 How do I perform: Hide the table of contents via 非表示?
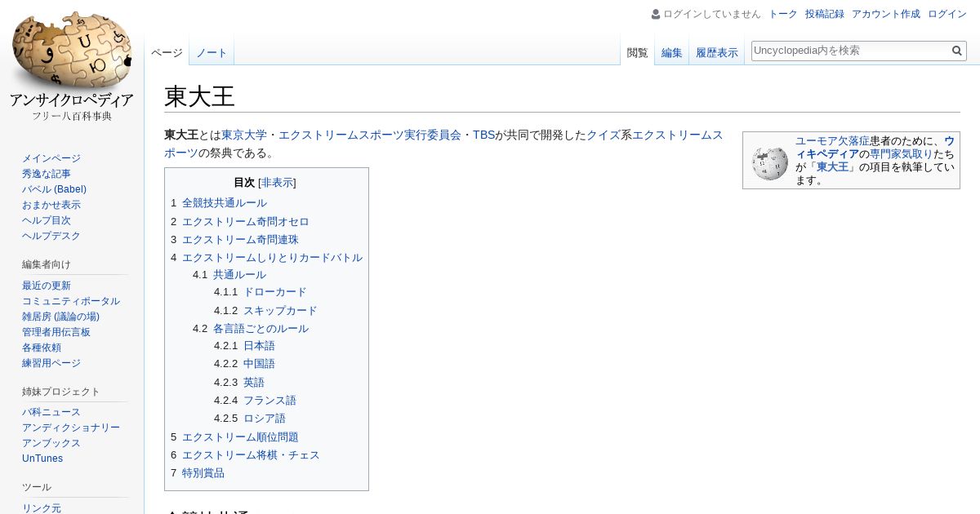coord(277,183)
